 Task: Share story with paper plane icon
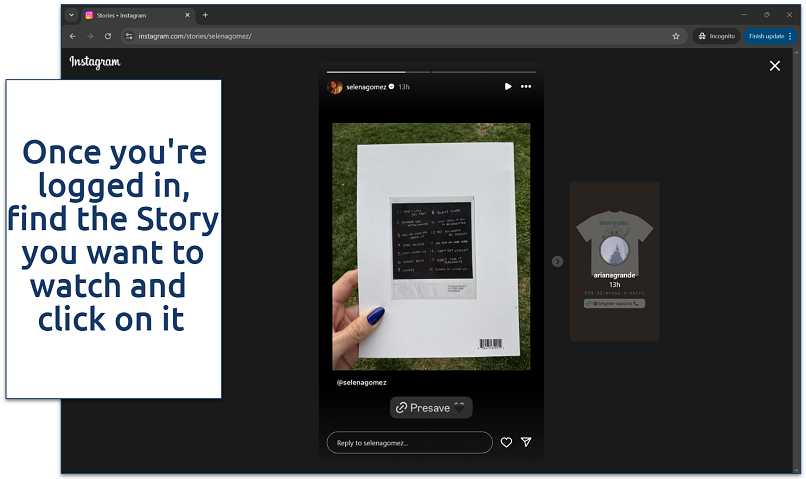[526, 442]
